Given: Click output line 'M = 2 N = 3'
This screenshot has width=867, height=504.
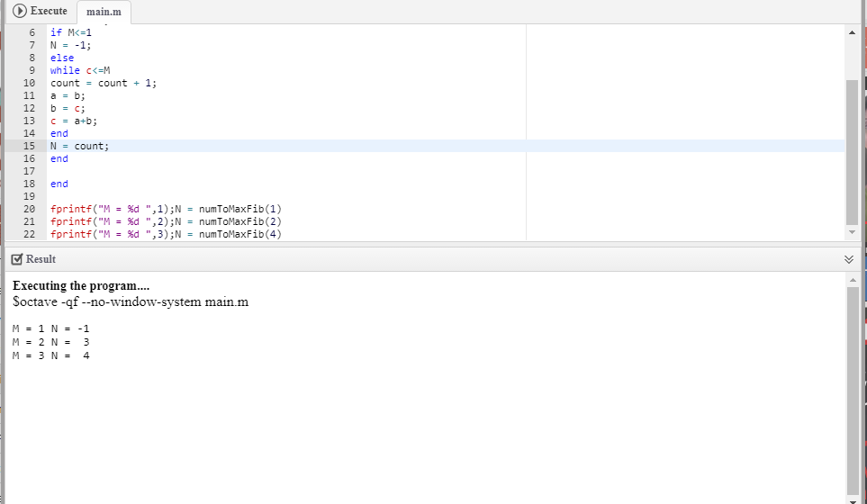Looking at the screenshot, I should (51, 342).
